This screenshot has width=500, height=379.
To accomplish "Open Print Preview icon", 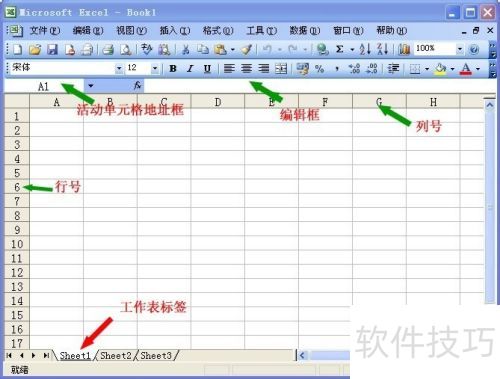I will point(126,50).
